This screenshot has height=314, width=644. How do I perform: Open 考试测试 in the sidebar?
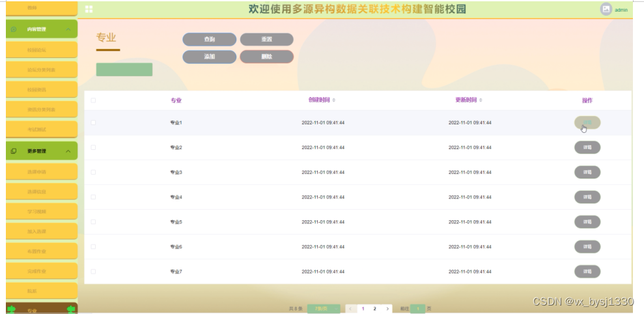pos(42,130)
